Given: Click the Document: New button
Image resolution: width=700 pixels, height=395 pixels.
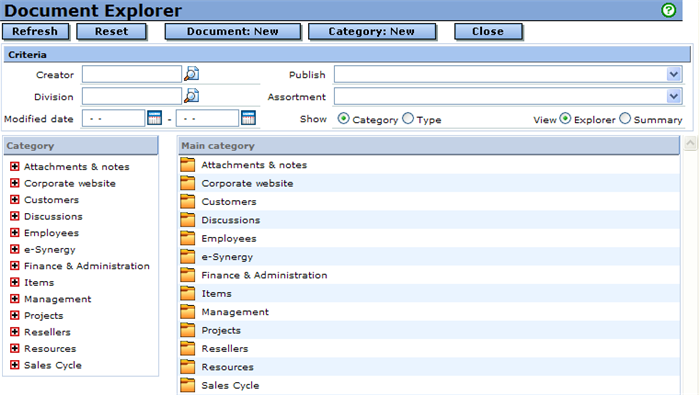Looking at the screenshot, I should pyautogui.click(x=233, y=32).
